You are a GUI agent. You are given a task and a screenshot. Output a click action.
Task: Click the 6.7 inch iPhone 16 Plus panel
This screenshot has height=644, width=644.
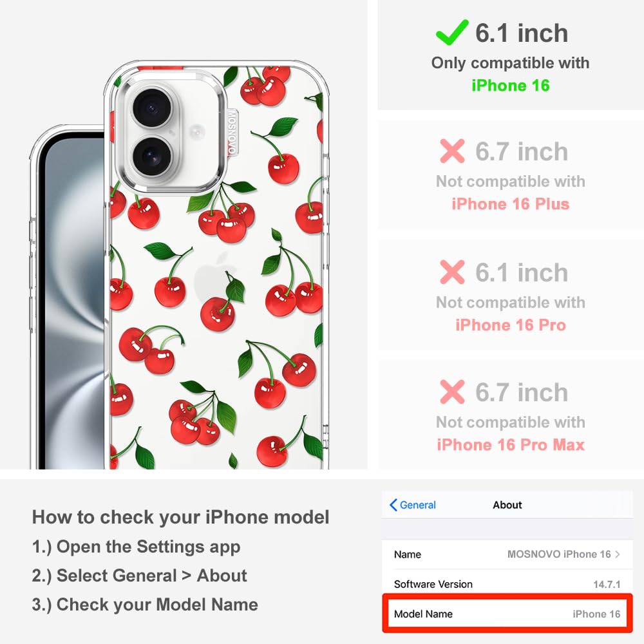coord(511,175)
